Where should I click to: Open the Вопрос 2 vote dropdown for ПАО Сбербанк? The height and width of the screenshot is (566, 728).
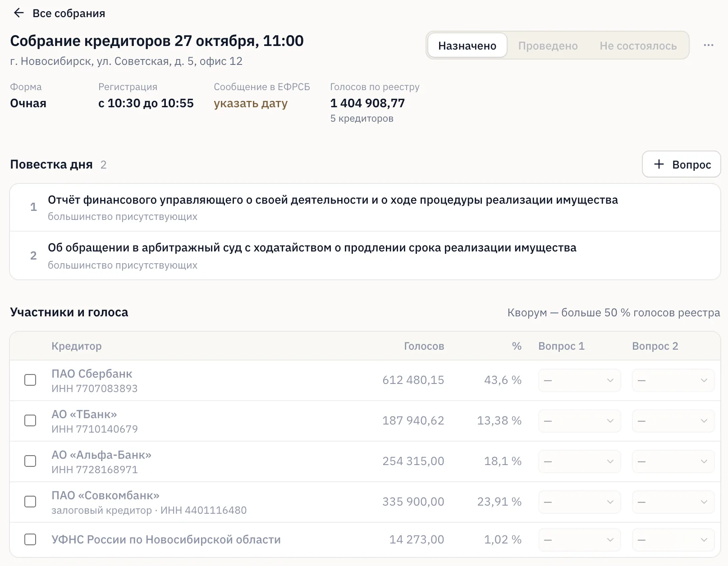[673, 380]
